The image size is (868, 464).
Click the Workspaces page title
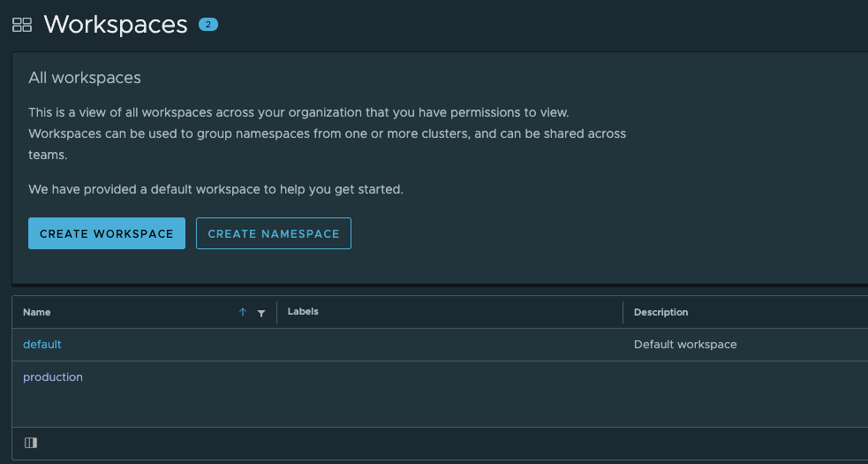(x=116, y=25)
